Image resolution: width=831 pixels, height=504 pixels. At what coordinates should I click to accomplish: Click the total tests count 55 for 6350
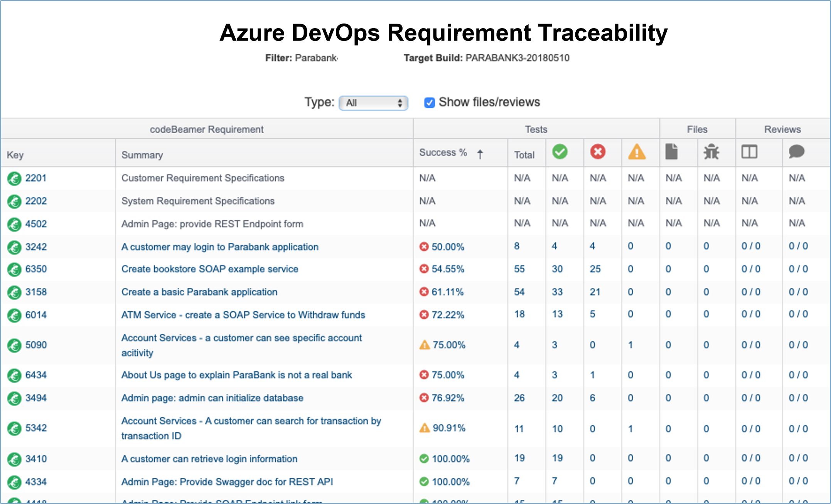519,269
